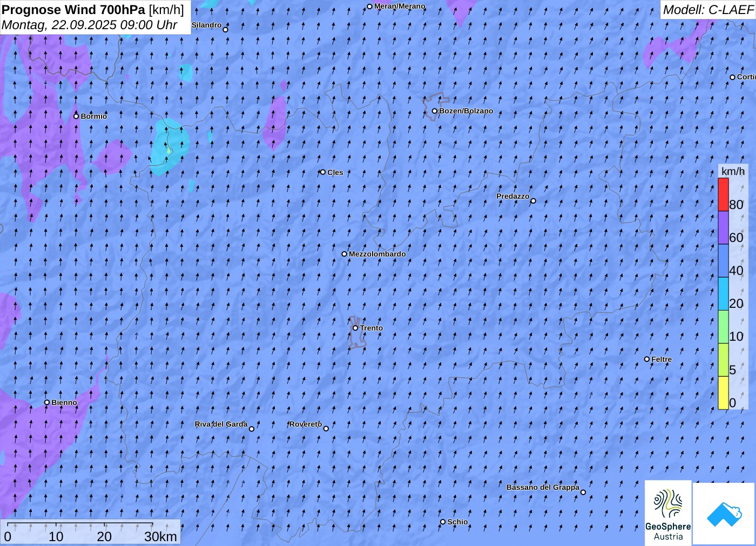756x546 pixels.
Task: Click the date 'Montag, 22.09.2025 09:00 Uhr'
Action: pyautogui.click(x=89, y=25)
